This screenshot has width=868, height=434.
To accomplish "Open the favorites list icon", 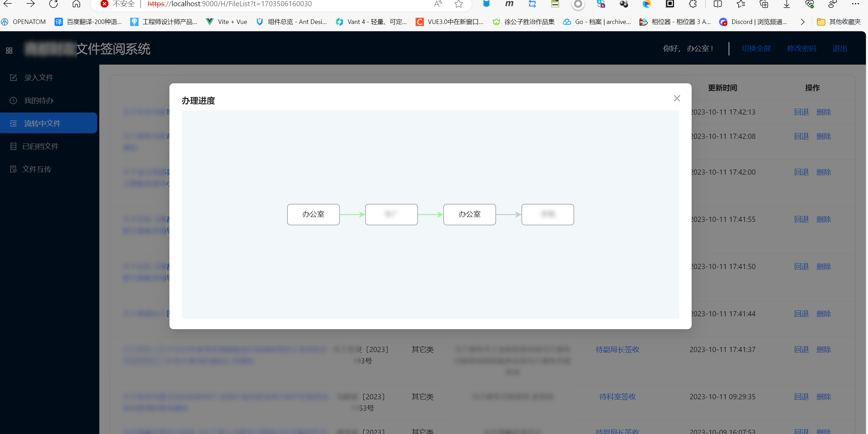I will (741, 4).
